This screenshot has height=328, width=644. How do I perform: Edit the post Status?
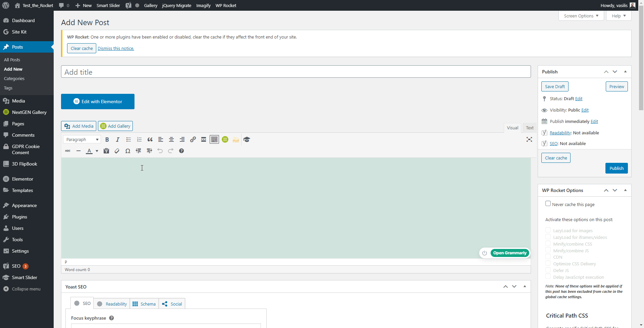click(579, 99)
